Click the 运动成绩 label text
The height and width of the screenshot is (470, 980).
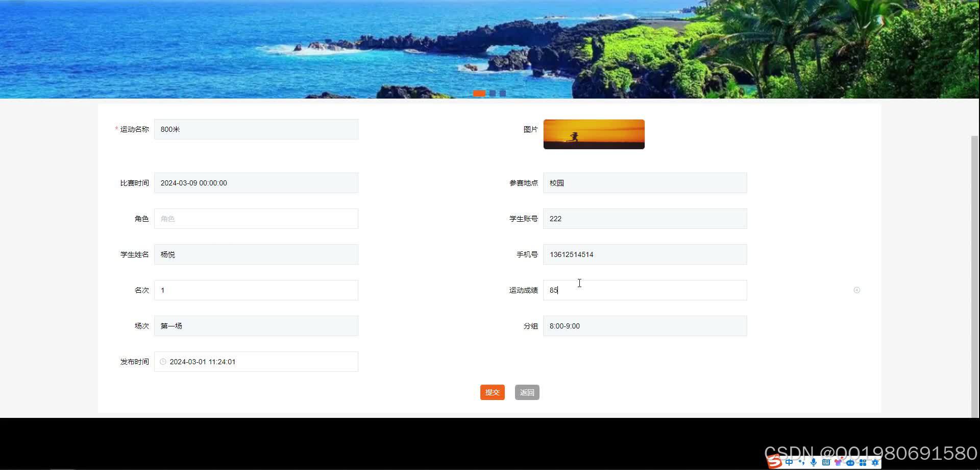click(x=524, y=290)
